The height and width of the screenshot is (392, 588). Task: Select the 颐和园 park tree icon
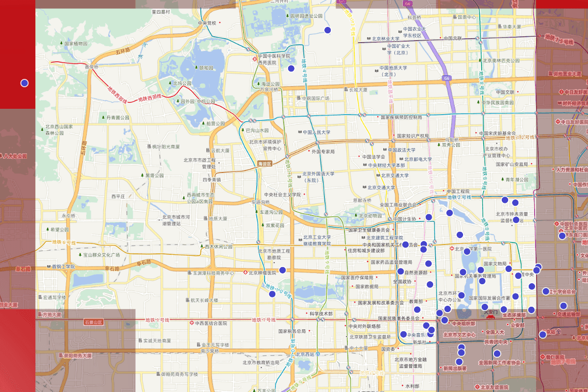[196, 68]
